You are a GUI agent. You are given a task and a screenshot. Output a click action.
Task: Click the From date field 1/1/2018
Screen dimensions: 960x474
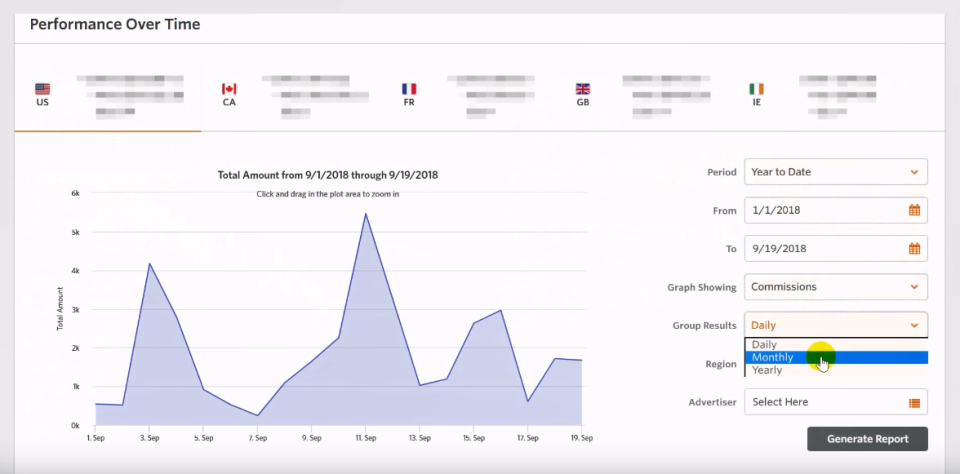click(x=836, y=210)
